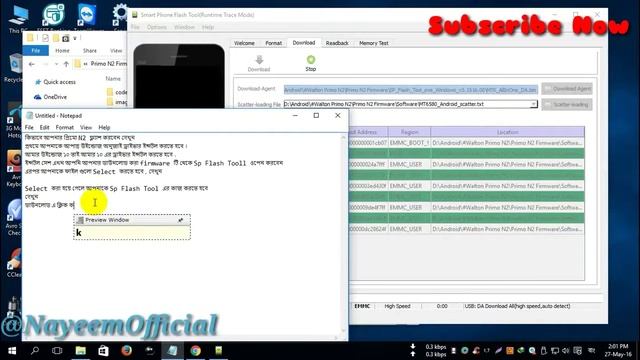Open the Explorer File ribbon tab
Screen dimensions: 640x360
coord(36,51)
